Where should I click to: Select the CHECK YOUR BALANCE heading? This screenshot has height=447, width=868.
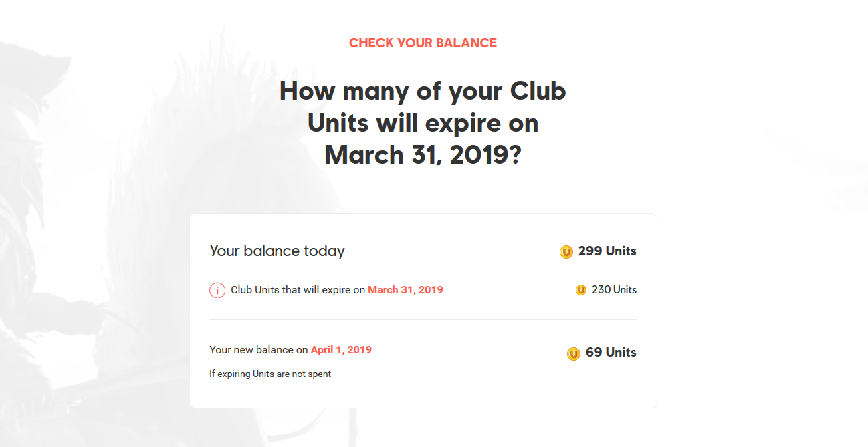coord(423,43)
